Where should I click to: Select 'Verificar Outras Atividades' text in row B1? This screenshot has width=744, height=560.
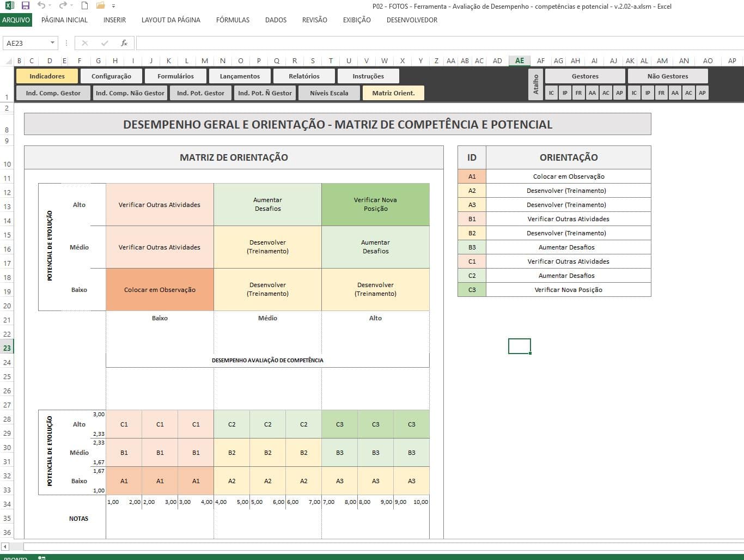pos(568,219)
